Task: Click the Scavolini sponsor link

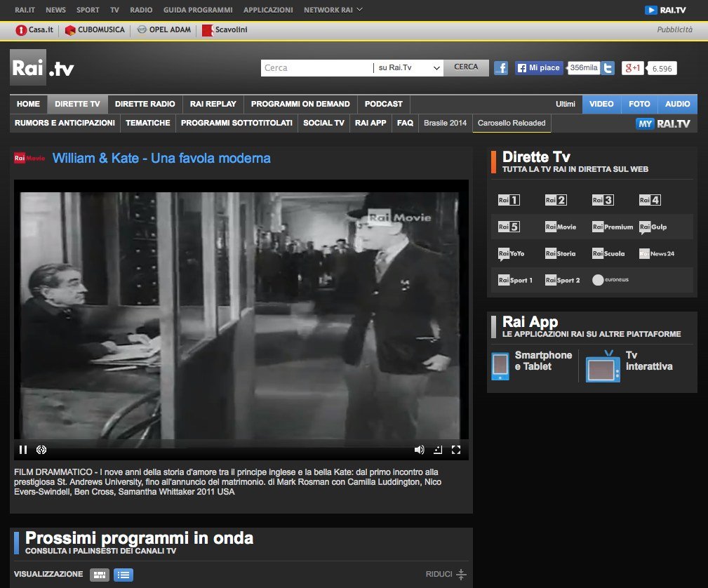Action: (x=225, y=29)
